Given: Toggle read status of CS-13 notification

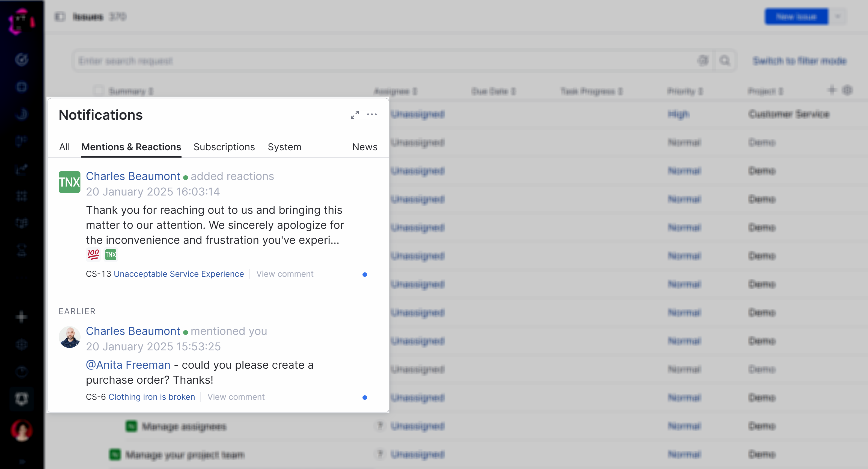Looking at the screenshot, I should (365, 274).
